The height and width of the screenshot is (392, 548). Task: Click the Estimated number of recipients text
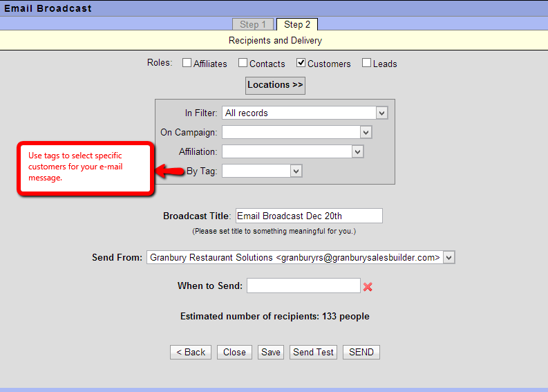click(x=275, y=316)
